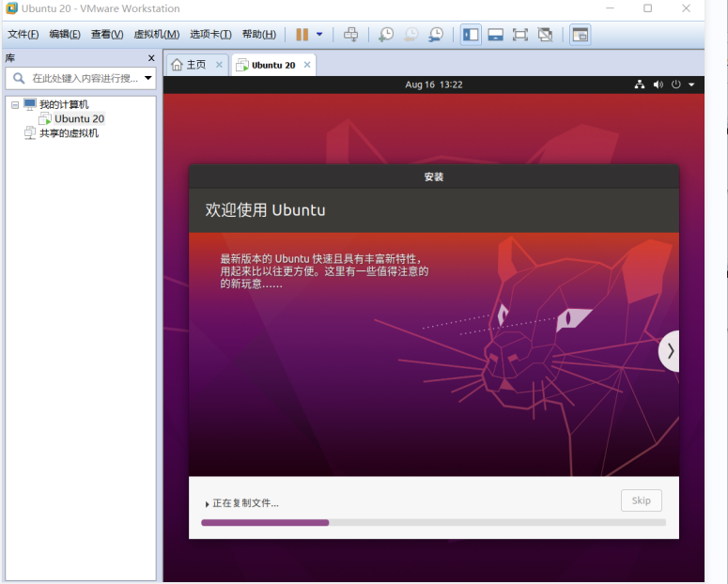Open the Ubuntu system menu arrow
The width and height of the screenshot is (728, 584).
tap(691, 85)
